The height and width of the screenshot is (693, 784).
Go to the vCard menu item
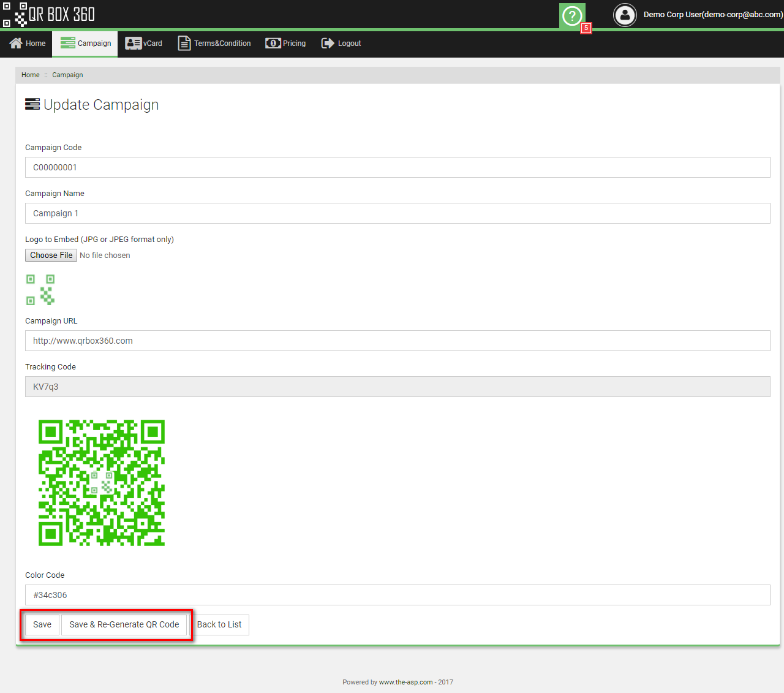[x=144, y=44]
